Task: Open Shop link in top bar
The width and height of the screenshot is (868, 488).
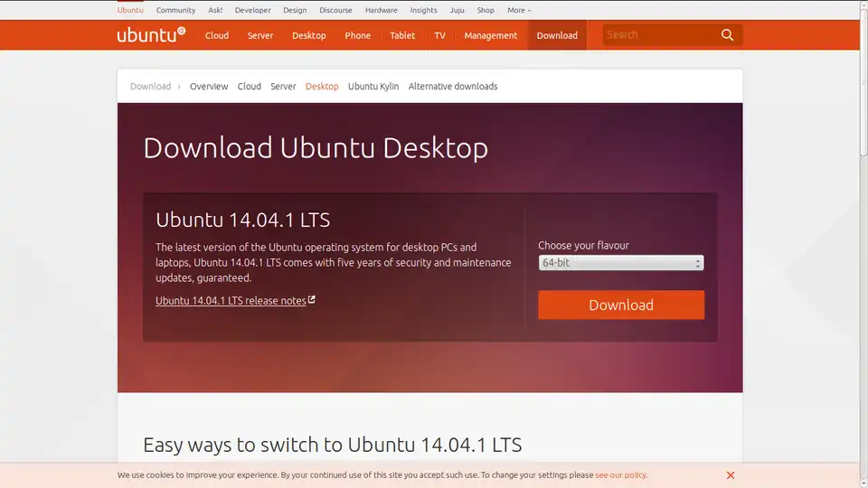Action: pos(486,10)
